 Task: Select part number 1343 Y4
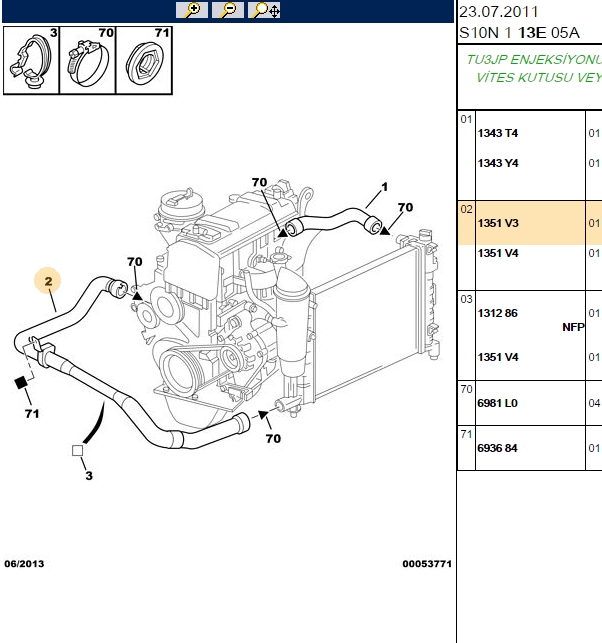pyautogui.click(x=497, y=163)
